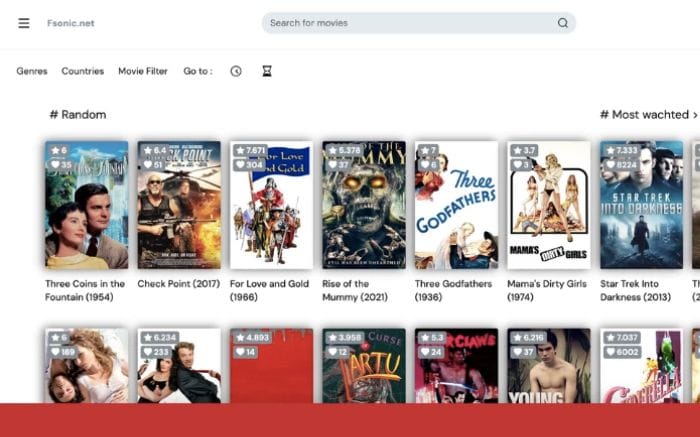The width and height of the screenshot is (700, 437).
Task: Click the heart icon on Check Point poster
Action: coord(147,165)
